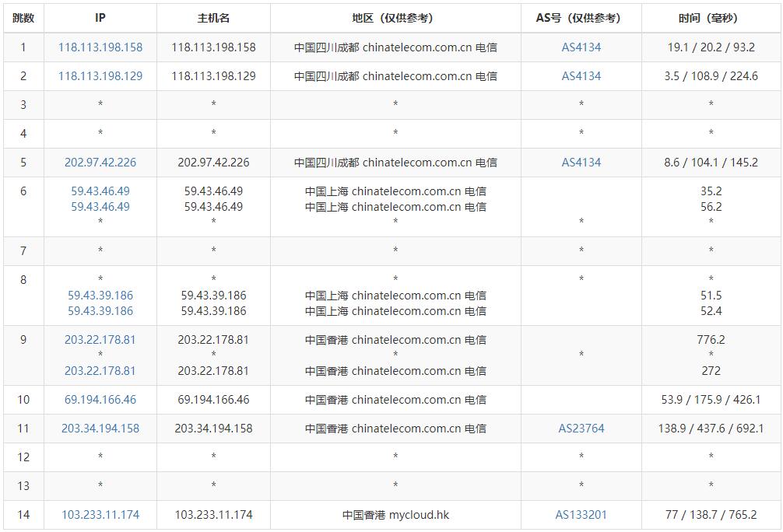Click time value 53.9 / 175.9 / 426.1

click(711, 399)
